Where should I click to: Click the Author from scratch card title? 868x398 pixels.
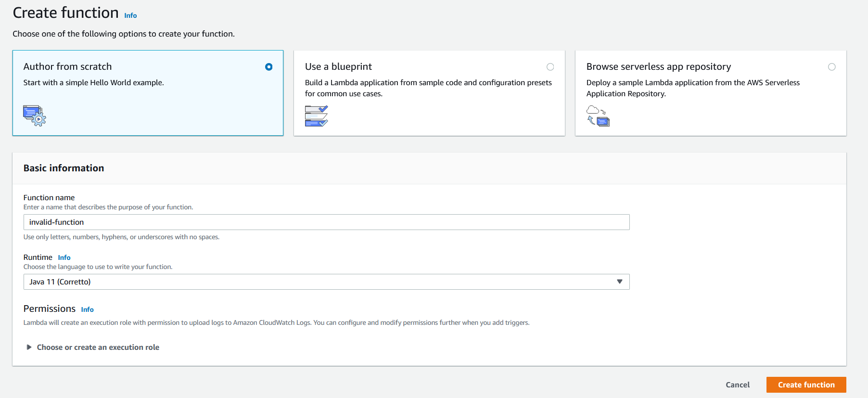[67, 66]
